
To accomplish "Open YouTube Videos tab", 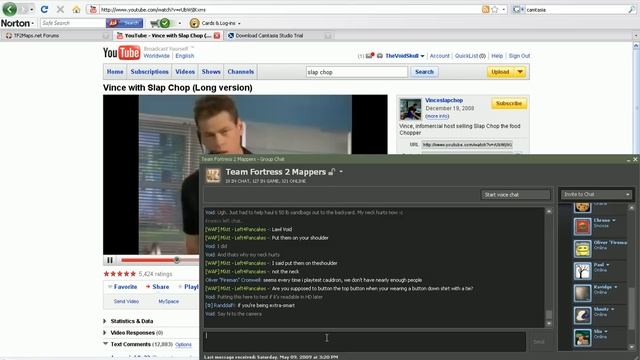I will [185, 71].
